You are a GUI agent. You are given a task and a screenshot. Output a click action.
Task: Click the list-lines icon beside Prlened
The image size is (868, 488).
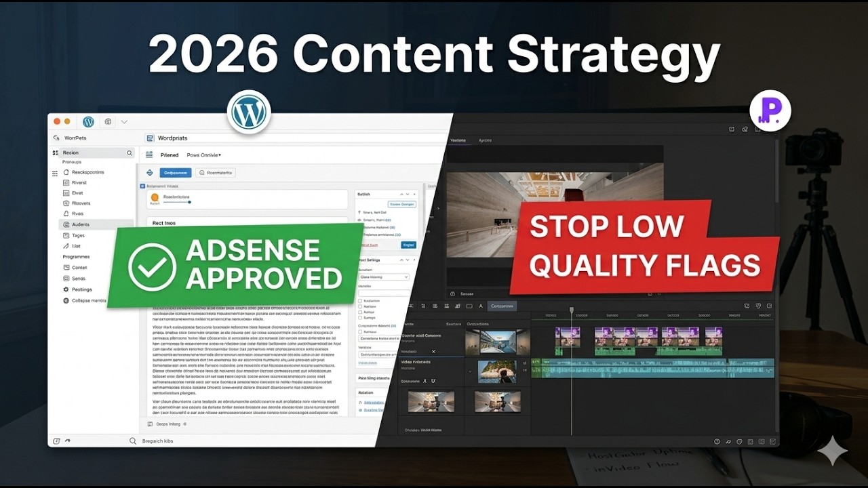(x=150, y=155)
